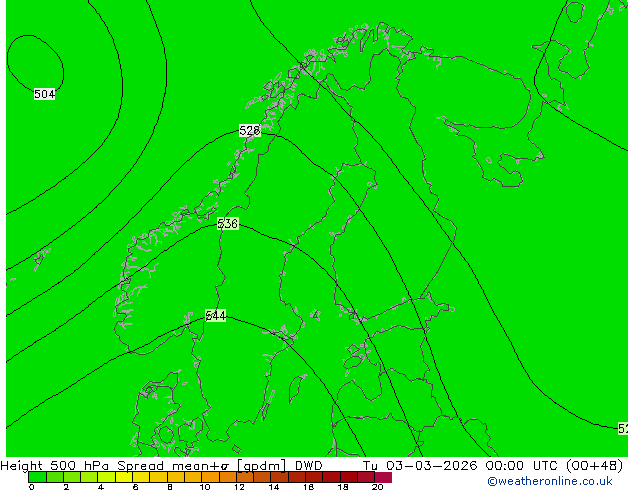Viewport: 634px width, 490px height.
Task: Click the 'DWD' model name in caption
Action: 309,466
